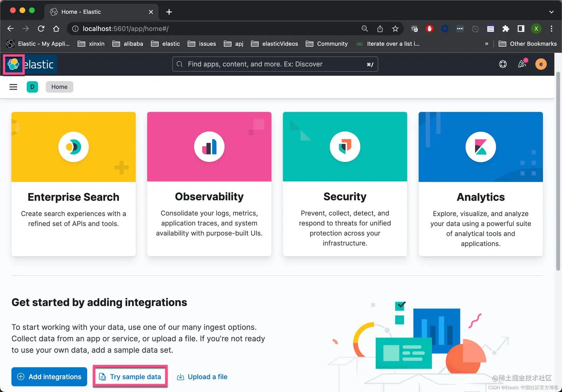
Task: Open the issues bookmarks folder
Action: pyautogui.click(x=202, y=44)
